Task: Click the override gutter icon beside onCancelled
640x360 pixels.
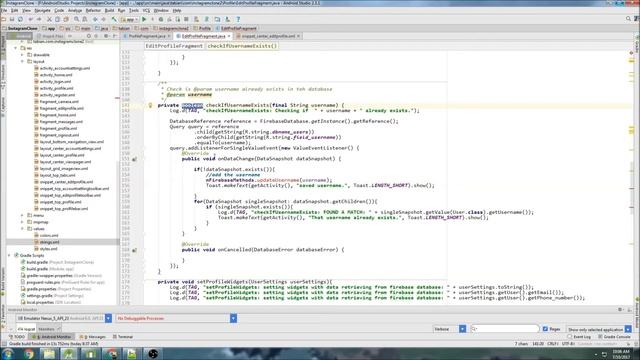Action: pyautogui.click(x=134, y=250)
